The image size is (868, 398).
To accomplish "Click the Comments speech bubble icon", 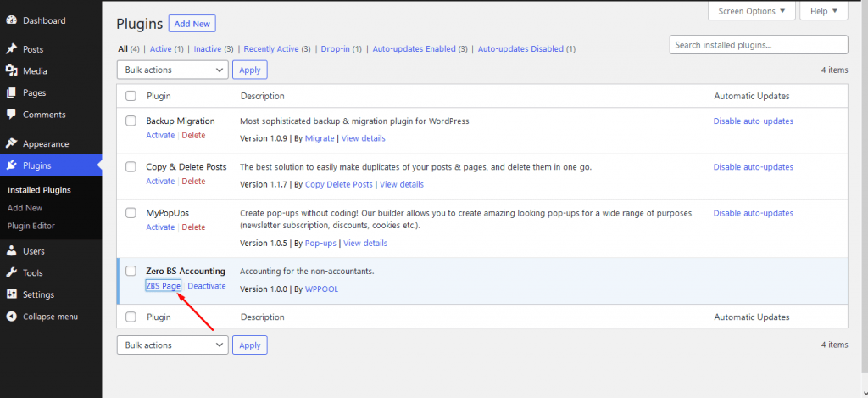I will pyautogui.click(x=12, y=115).
